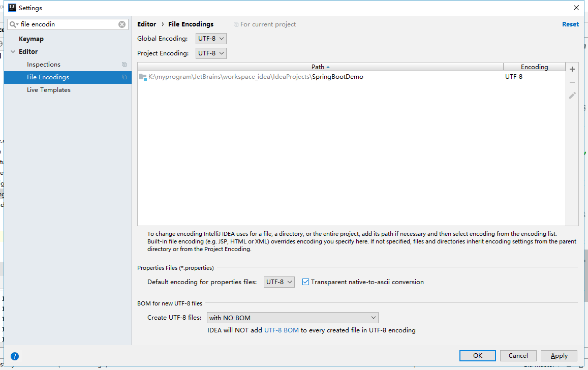Click the project-level icon beside File Encodings

pos(124,77)
